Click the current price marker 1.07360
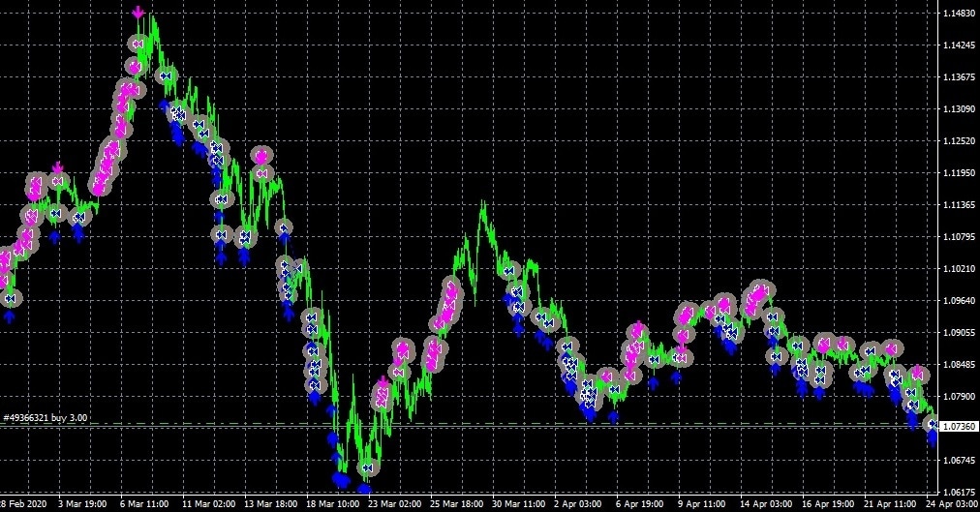Image resolution: width=980 pixels, height=512 pixels. pos(960,427)
